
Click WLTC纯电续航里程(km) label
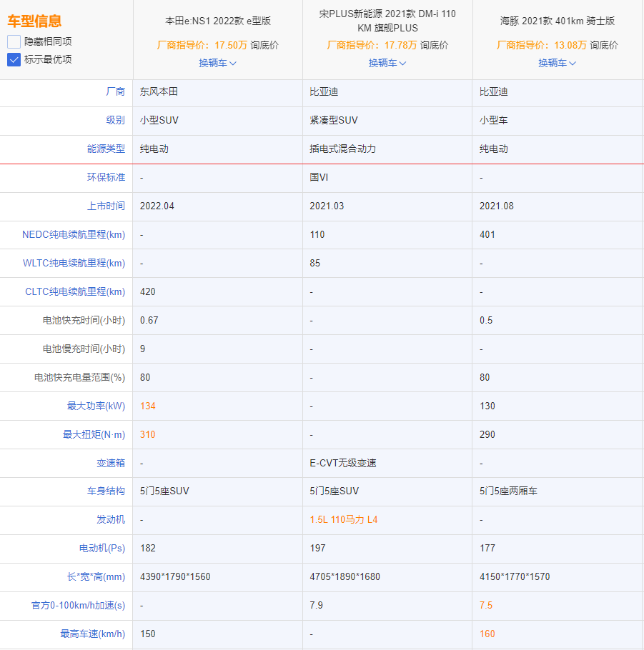click(74, 264)
